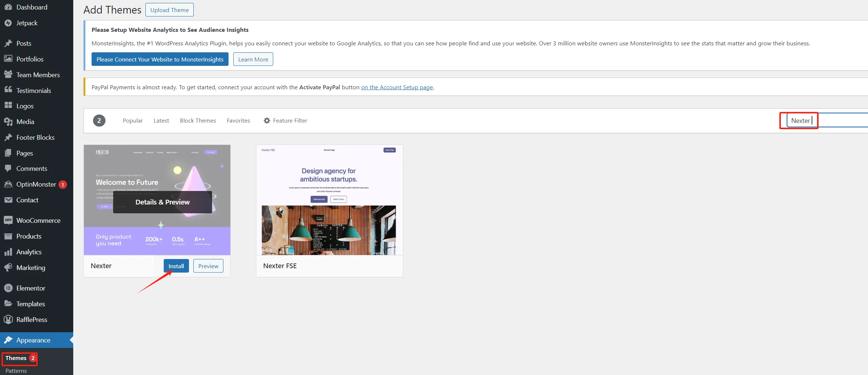Open the Patterns submenu item
The width and height of the screenshot is (868, 375).
pyautogui.click(x=16, y=371)
